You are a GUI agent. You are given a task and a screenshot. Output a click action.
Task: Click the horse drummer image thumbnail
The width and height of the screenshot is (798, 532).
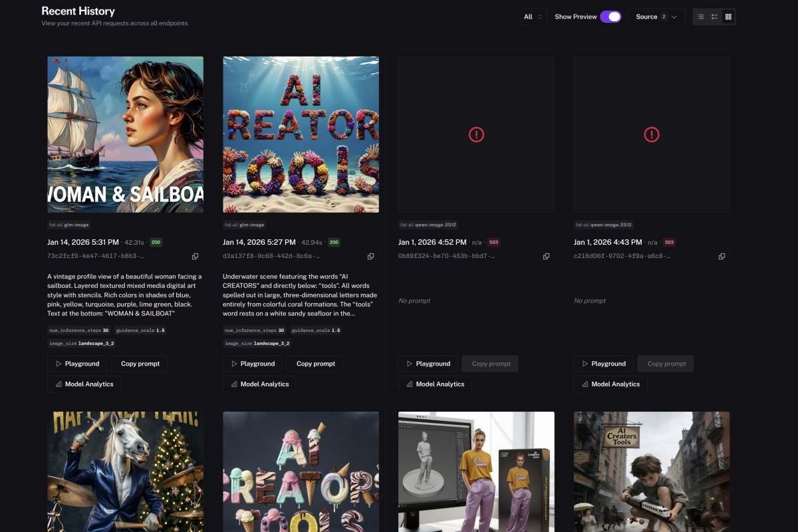(125, 471)
